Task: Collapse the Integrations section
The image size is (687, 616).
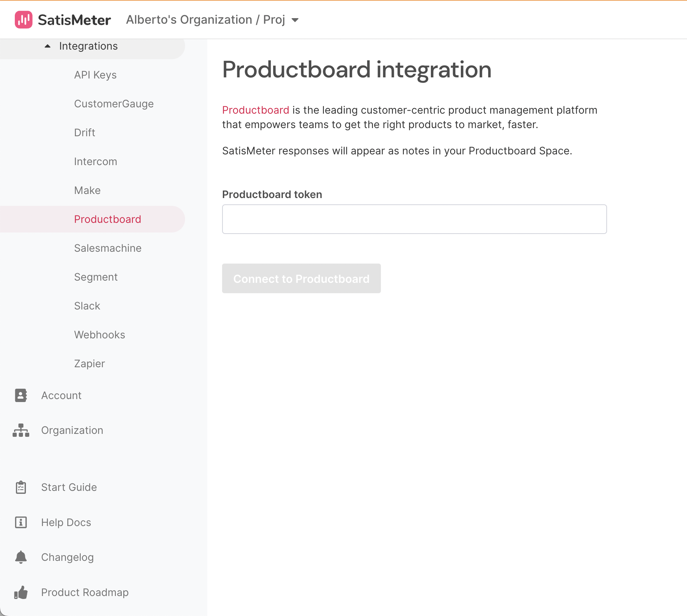Action: [88, 46]
